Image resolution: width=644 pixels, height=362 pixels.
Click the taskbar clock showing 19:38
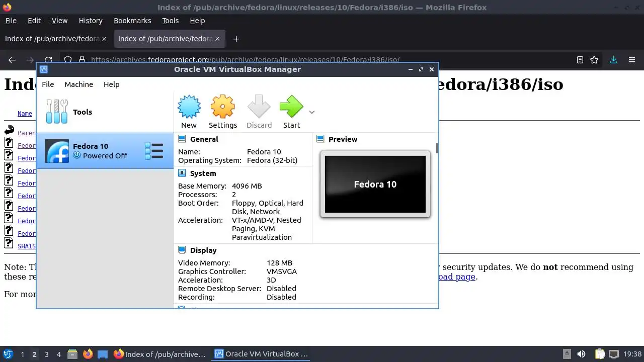point(632,354)
